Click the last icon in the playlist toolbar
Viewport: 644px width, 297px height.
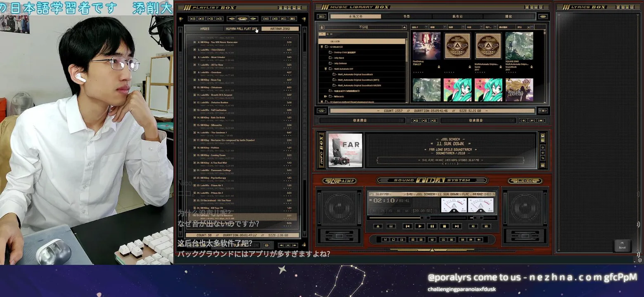pos(293,19)
